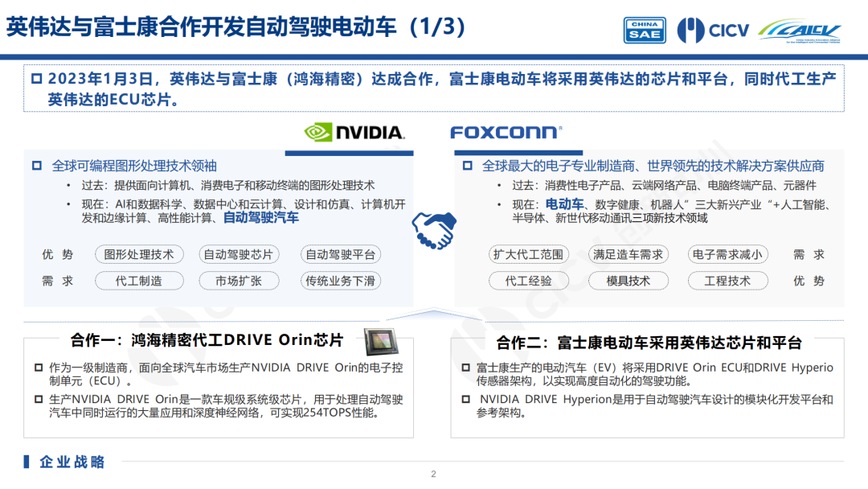
Task: Click the 企业战略 footer label
Action: (72, 462)
